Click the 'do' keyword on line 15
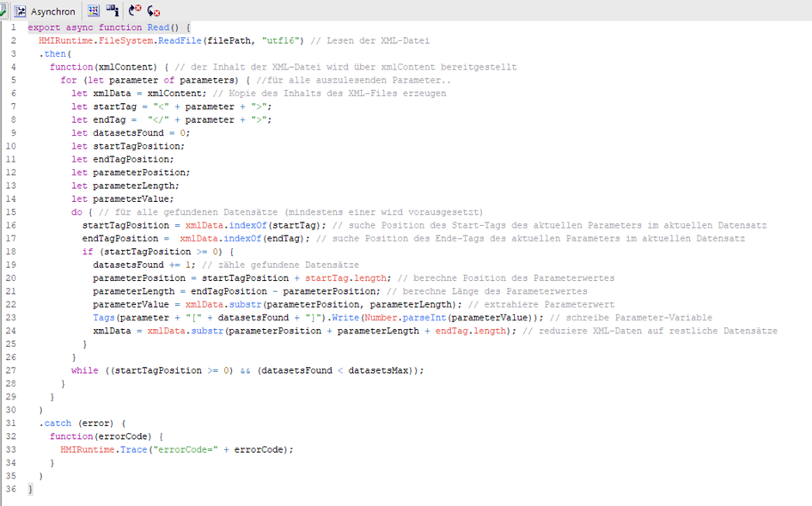The image size is (812, 506). point(76,212)
